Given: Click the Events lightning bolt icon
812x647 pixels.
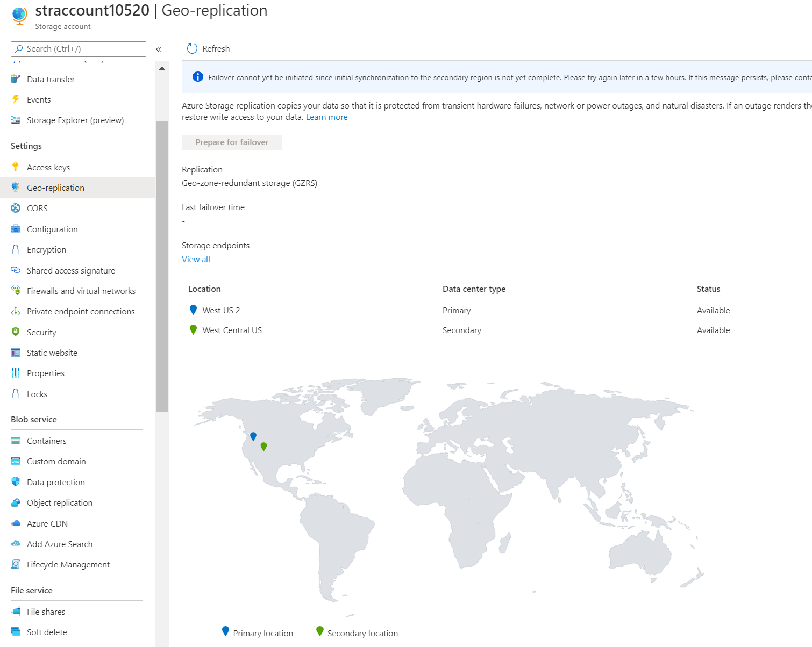Looking at the screenshot, I should [16, 99].
